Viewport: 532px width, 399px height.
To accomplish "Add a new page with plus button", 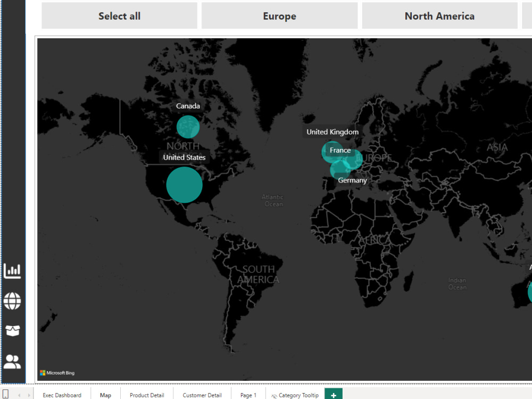I will tap(334, 395).
